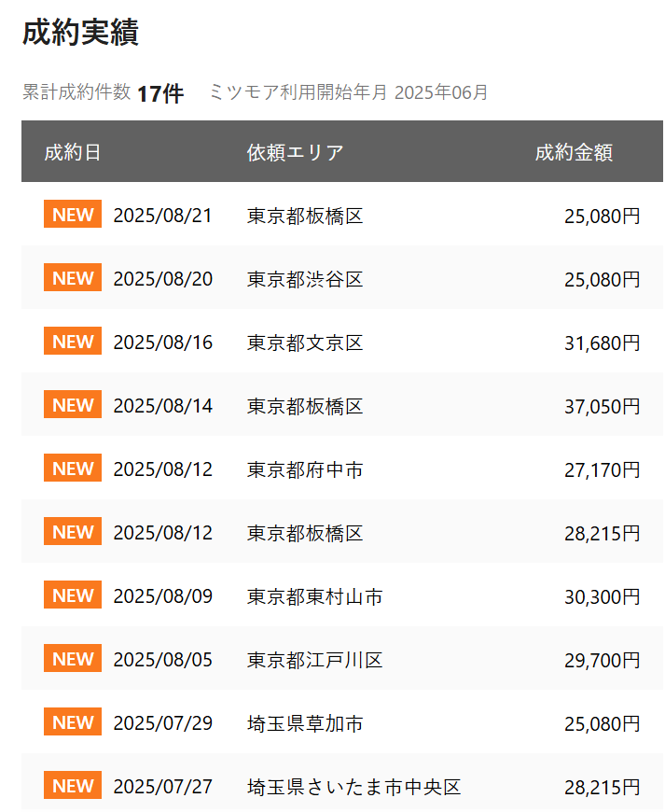Click the 37,050円 contract amount
Viewport: 665px width, 812px height.
tap(602, 407)
